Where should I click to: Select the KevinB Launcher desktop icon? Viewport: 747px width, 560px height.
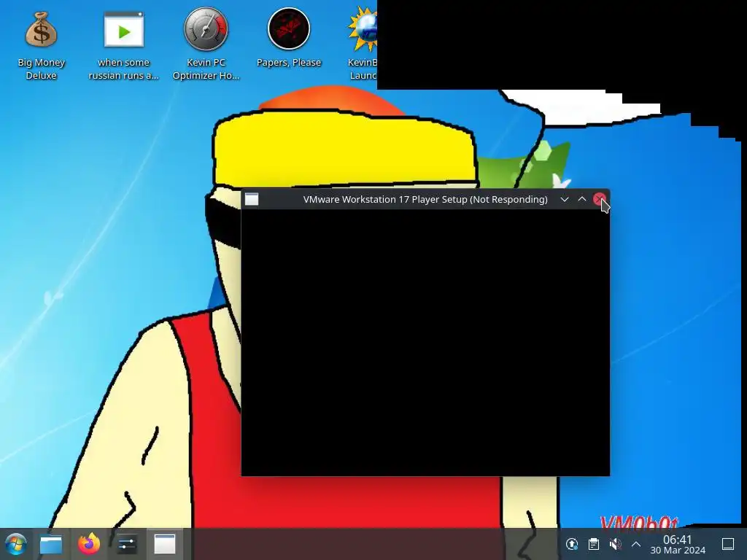click(x=363, y=44)
